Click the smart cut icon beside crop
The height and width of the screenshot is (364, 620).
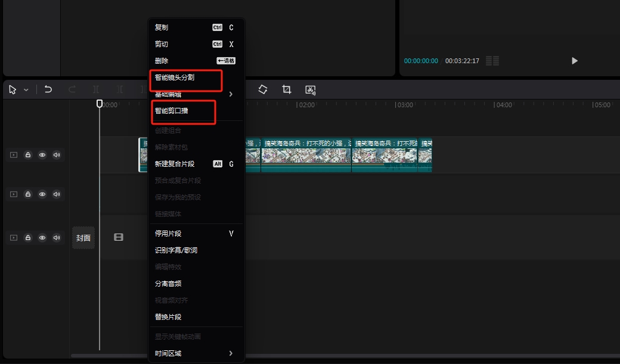click(311, 90)
